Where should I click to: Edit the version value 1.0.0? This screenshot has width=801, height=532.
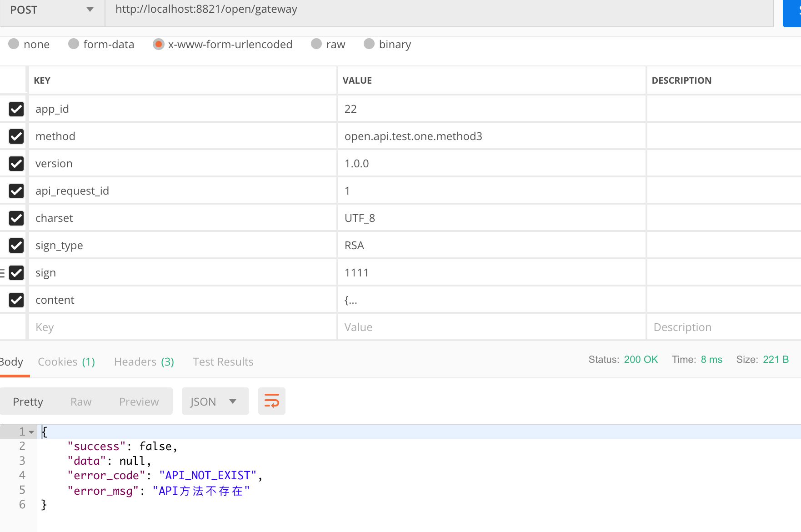492,164
